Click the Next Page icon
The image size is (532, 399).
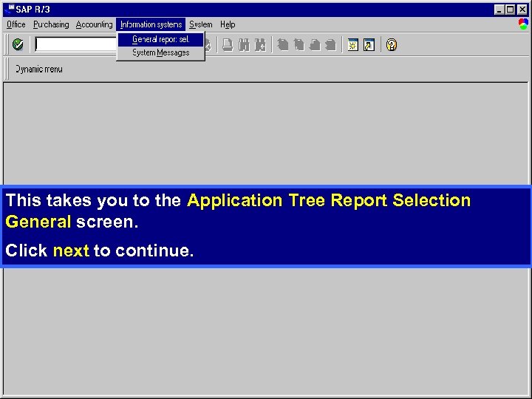coord(315,45)
